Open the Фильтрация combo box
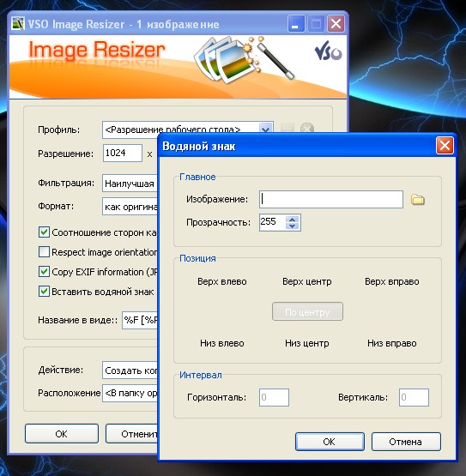 [x=130, y=183]
